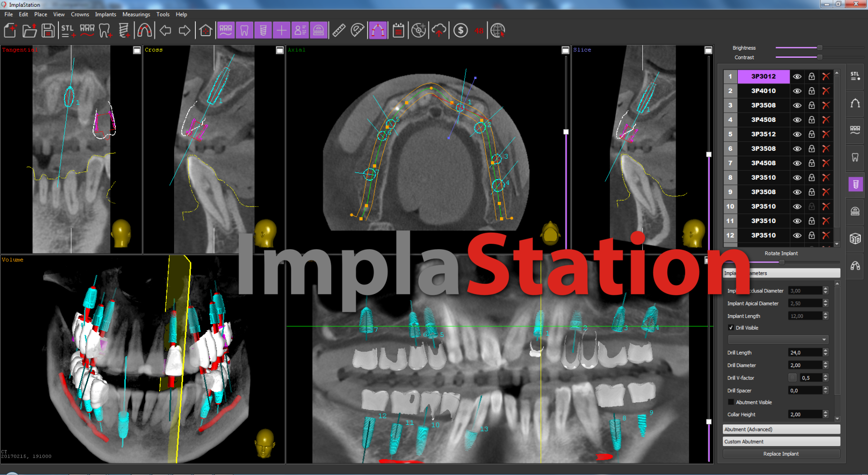
Task: Click the Drill Diameter value field
Action: click(x=805, y=365)
